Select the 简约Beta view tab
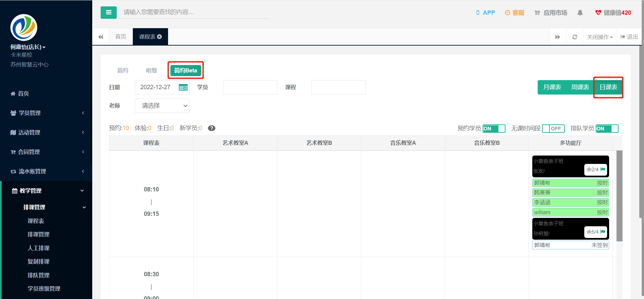 click(186, 70)
